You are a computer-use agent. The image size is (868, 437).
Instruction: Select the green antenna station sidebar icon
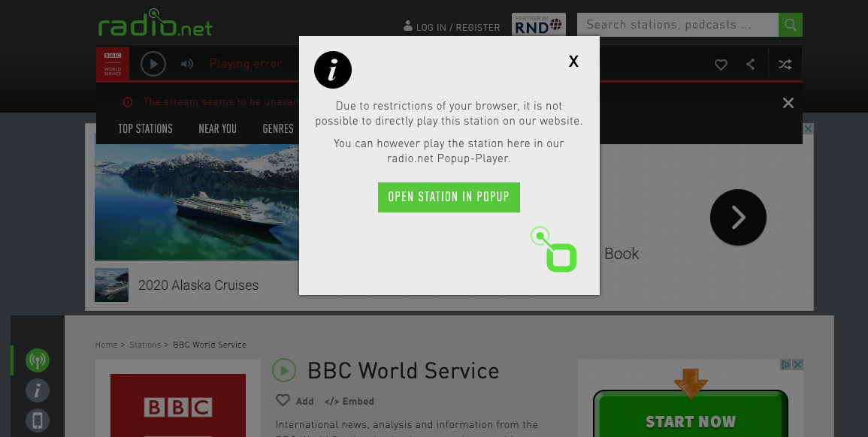pyautogui.click(x=38, y=360)
